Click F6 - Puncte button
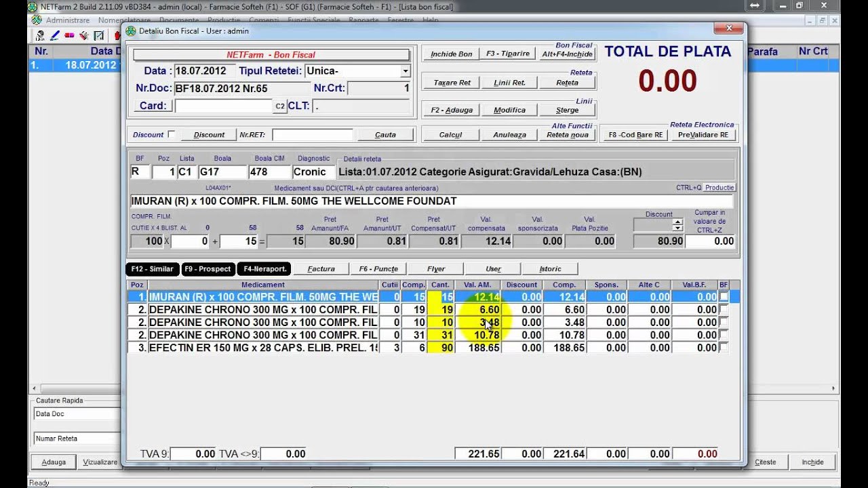Image resolution: width=868 pixels, height=488 pixels. pyautogui.click(x=378, y=269)
